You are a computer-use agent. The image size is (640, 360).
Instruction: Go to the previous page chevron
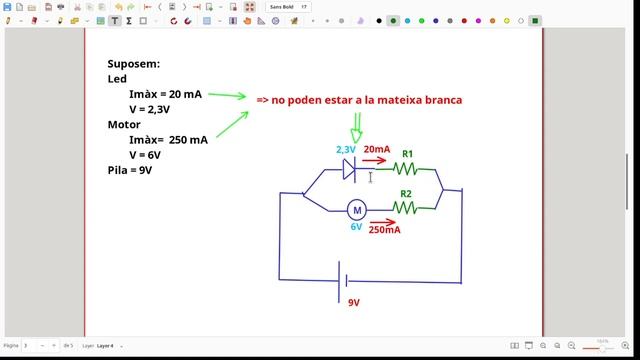(160, 7)
